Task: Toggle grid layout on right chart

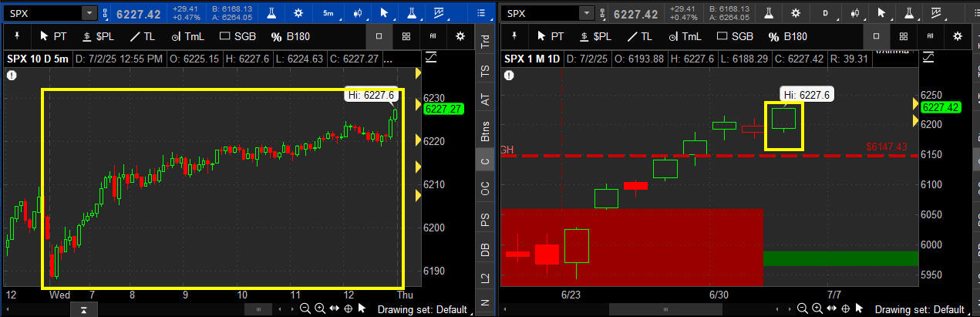Action: click(903, 36)
